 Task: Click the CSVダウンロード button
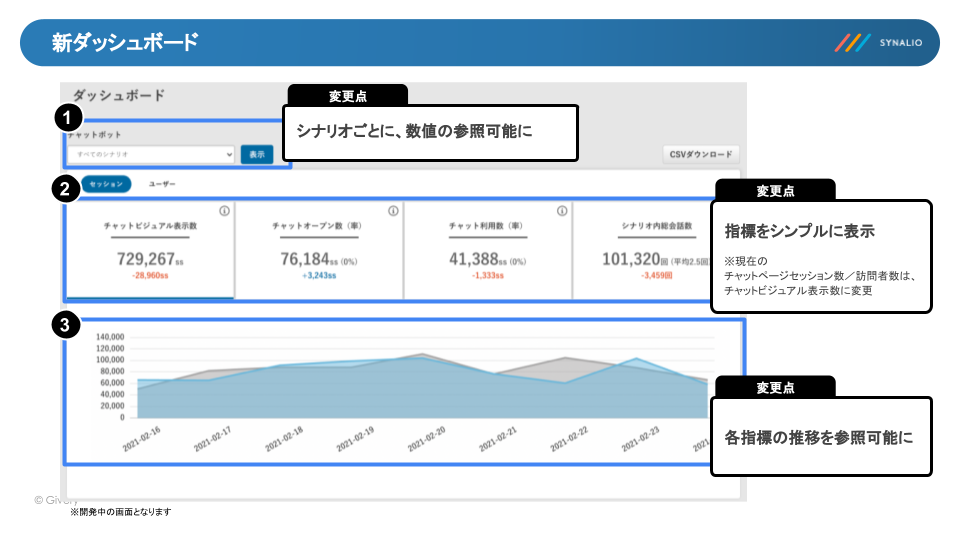(701, 155)
